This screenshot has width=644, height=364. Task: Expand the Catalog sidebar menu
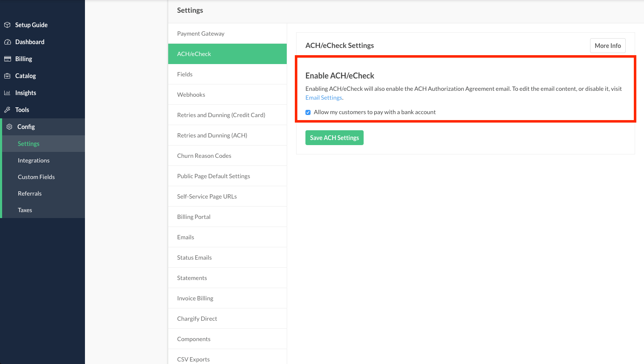tap(25, 76)
